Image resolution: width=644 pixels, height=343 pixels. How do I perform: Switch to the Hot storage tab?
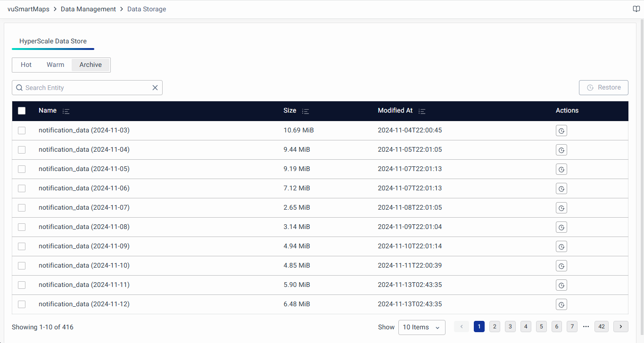coord(26,65)
